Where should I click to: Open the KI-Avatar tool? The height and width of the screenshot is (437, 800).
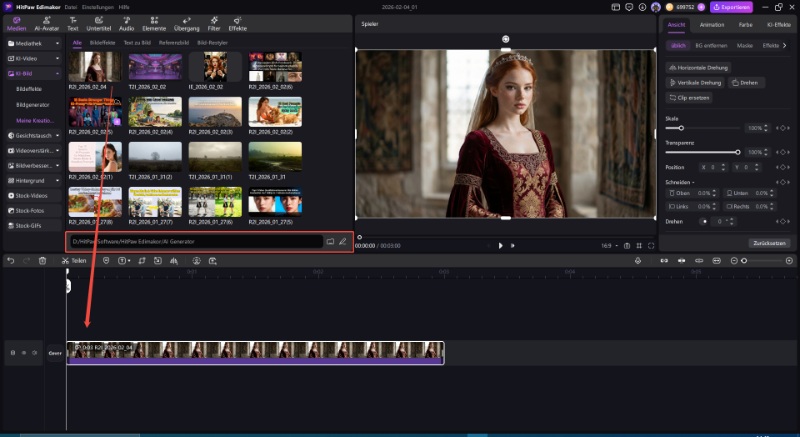[46, 25]
